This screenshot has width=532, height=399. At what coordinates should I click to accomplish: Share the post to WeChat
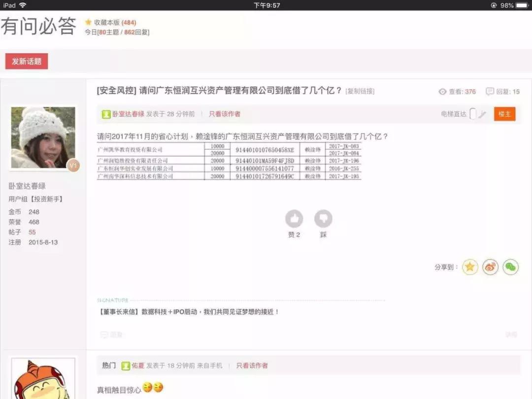(x=511, y=266)
